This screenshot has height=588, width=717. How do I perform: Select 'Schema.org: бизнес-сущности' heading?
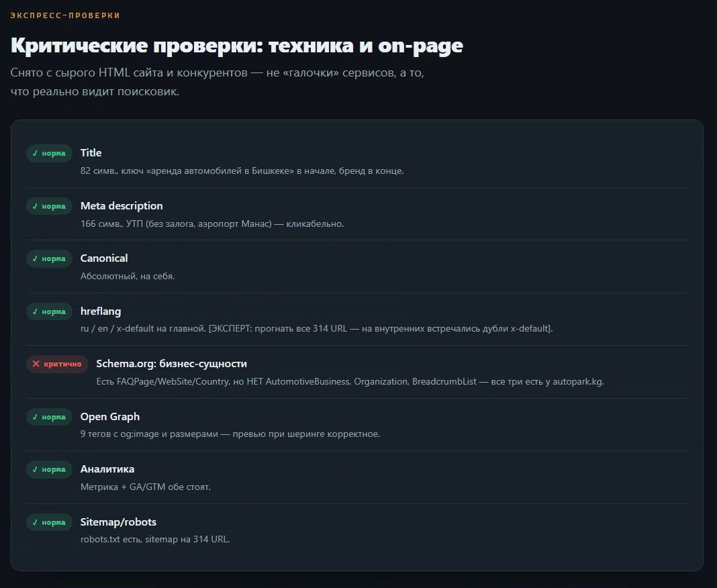(x=171, y=364)
